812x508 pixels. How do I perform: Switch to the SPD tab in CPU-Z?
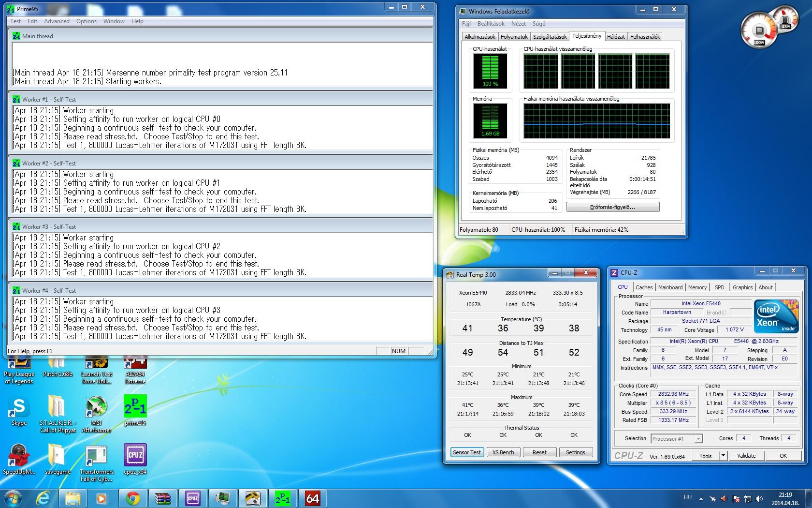coord(720,287)
